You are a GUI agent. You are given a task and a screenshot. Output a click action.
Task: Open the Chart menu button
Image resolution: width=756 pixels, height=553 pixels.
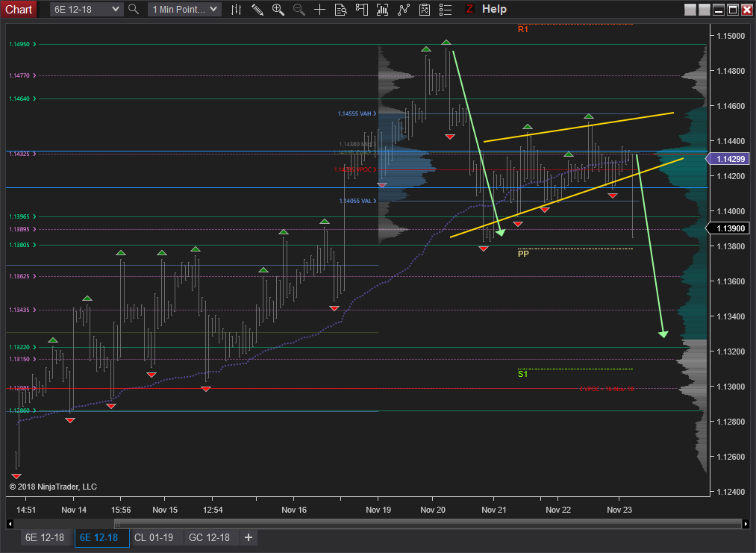(19, 9)
